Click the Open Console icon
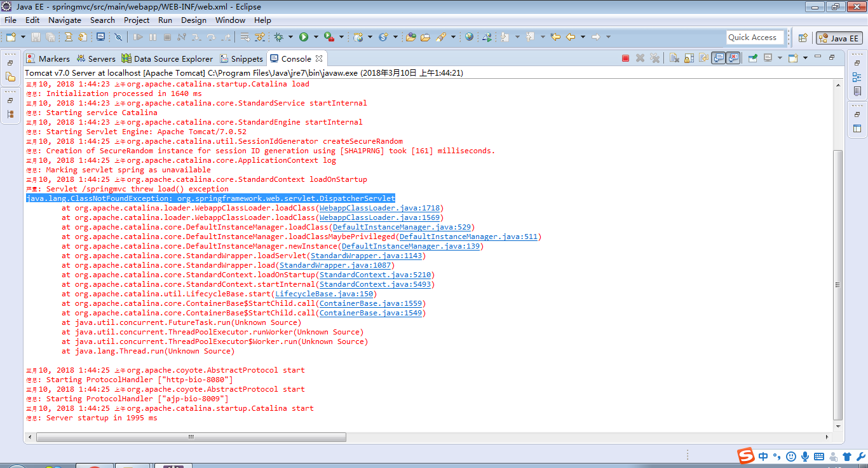Screen dimensions: 868x468 click(793, 58)
